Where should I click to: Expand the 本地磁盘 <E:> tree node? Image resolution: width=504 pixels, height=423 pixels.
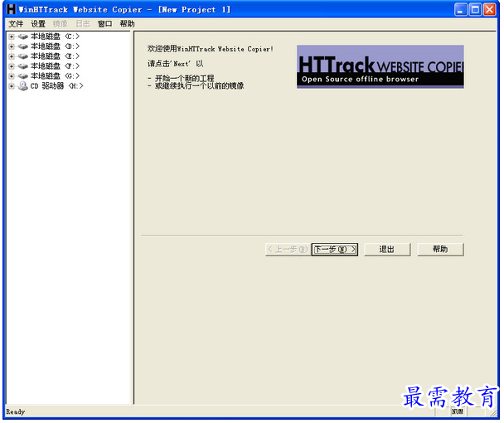click(x=12, y=56)
